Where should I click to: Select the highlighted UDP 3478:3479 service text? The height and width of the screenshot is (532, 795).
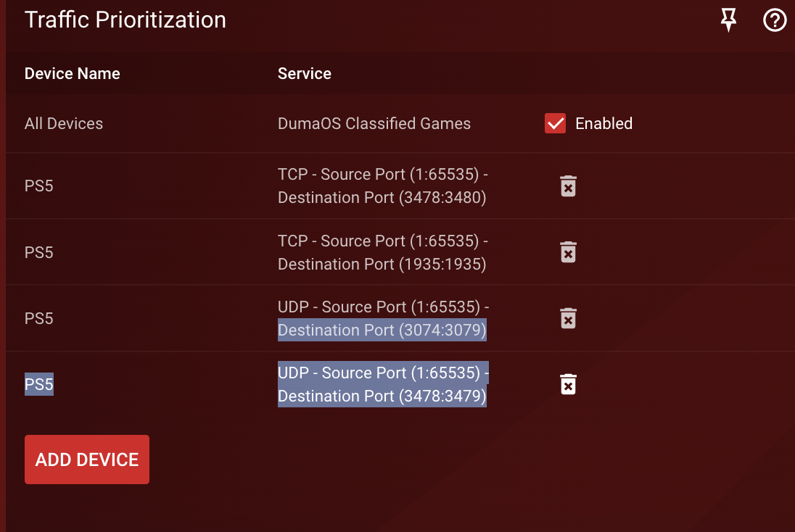[x=382, y=384]
